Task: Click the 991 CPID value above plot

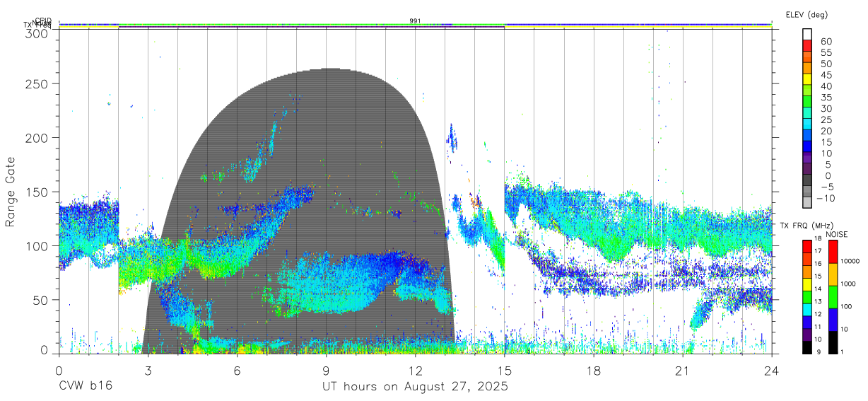Action: point(415,21)
